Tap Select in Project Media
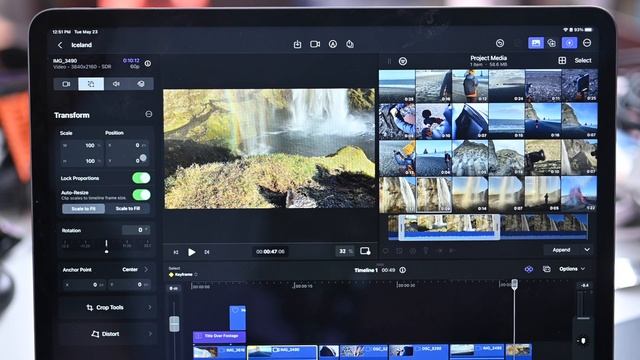This screenshot has height=360, width=640. (x=583, y=60)
